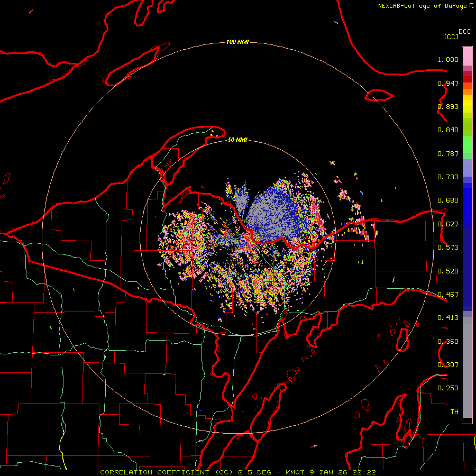Click the 100 NMI range ring label

click(x=237, y=42)
